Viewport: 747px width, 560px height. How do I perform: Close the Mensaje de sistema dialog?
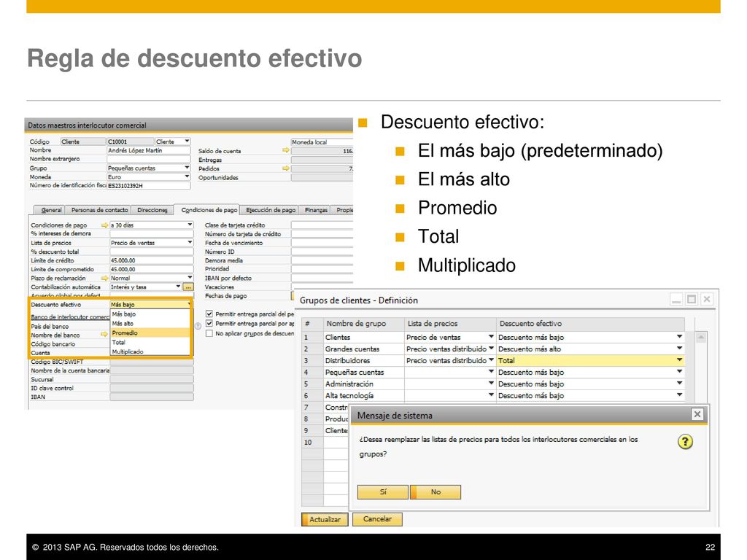697,414
